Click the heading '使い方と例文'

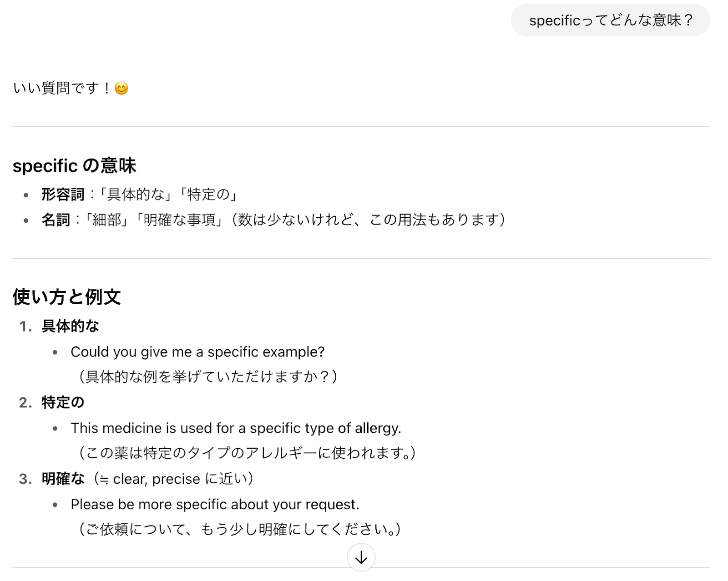[66, 297]
